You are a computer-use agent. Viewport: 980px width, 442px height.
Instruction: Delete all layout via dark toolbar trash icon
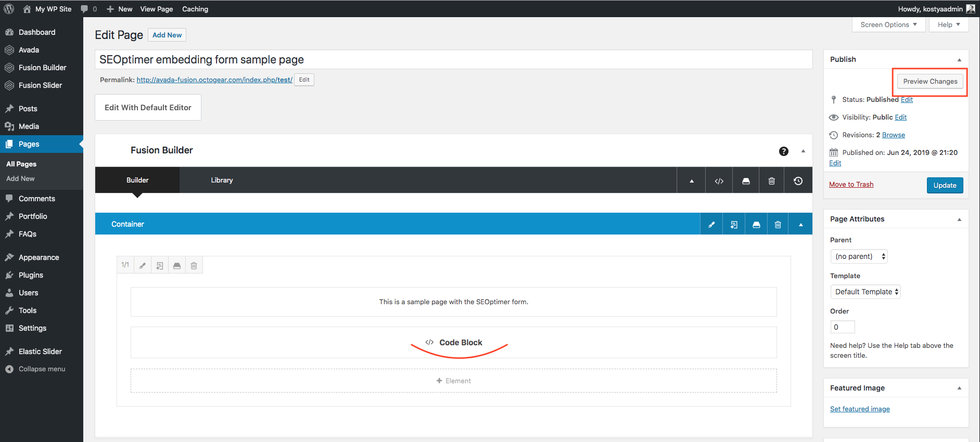tap(771, 180)
